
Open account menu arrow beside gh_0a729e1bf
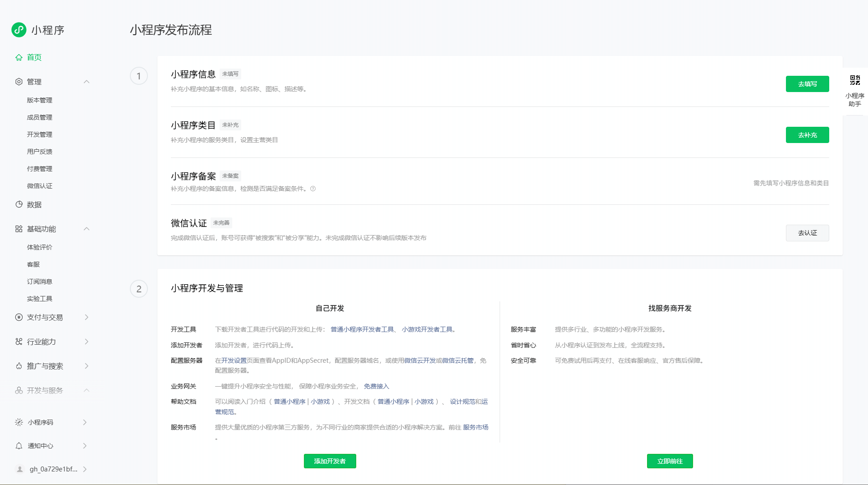[x=85, y=469]
